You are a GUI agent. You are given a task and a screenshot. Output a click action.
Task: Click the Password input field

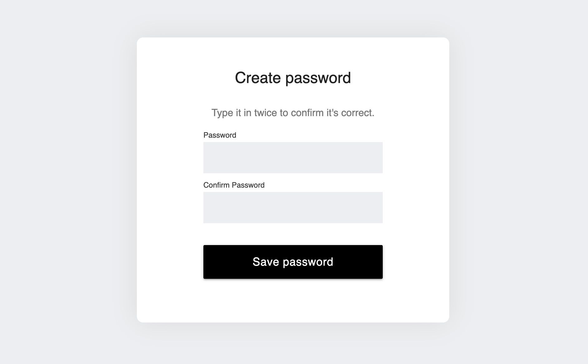click(x=293, y=158)
